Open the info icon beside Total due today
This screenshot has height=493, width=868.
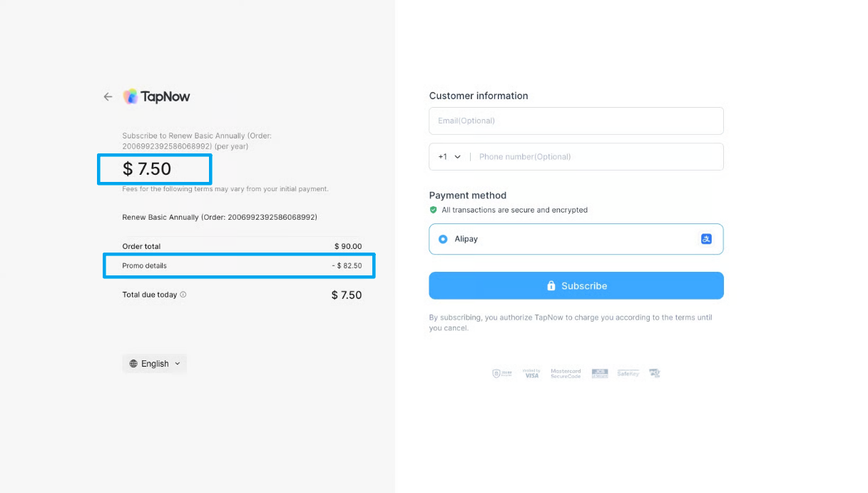(183, 295)
